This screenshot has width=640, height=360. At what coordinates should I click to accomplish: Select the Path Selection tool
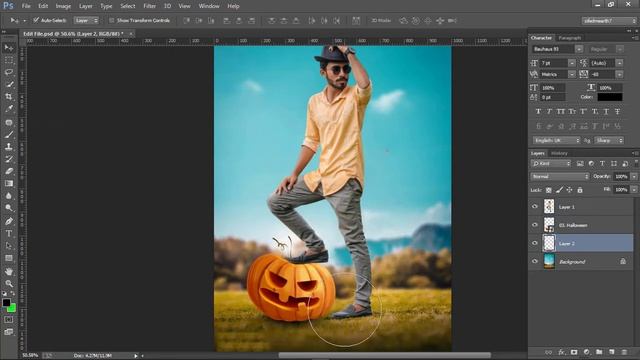[9, 246]
